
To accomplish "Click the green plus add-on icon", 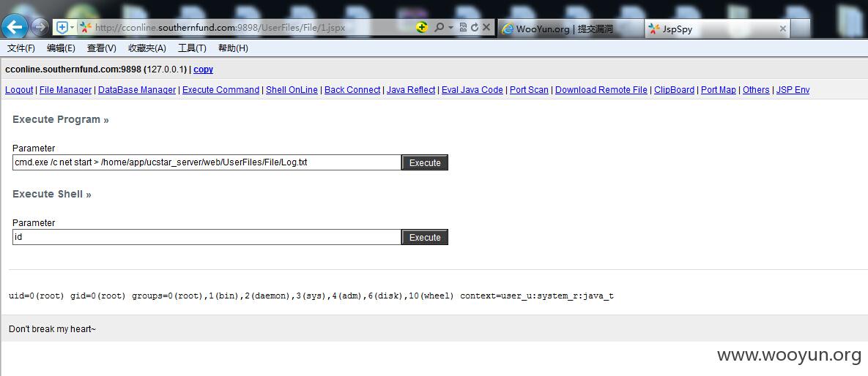I will point(422,27).
